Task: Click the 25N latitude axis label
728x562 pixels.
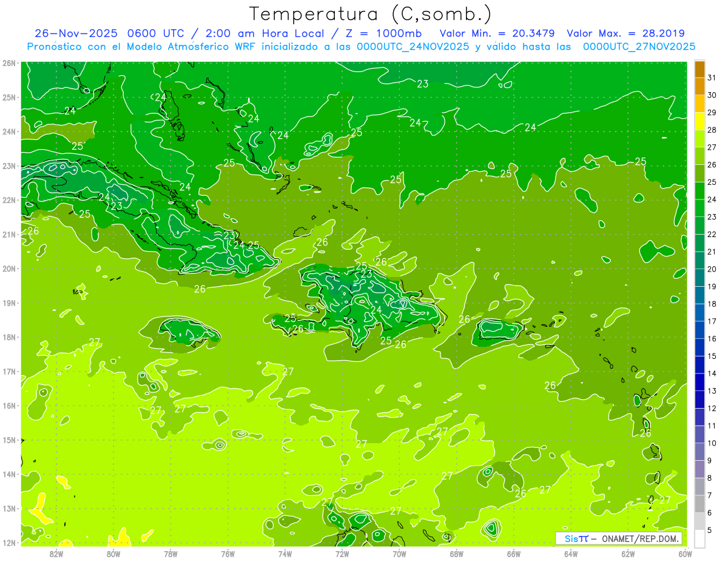Action: (8, 98)
